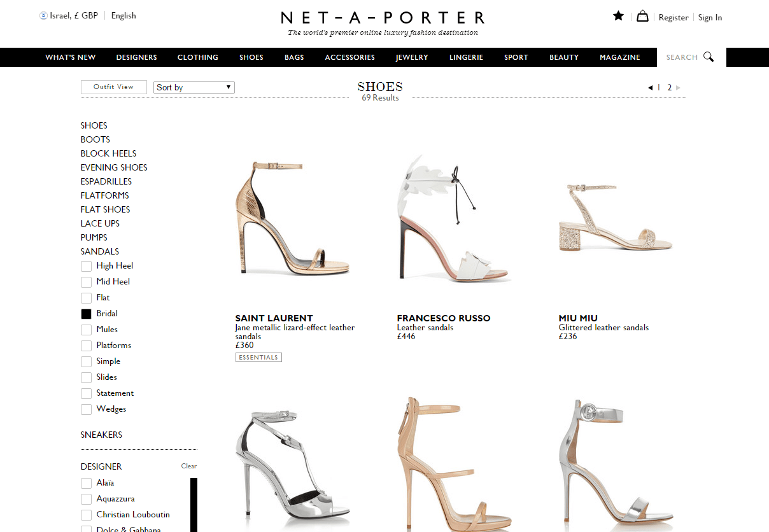Open the shopping bag icon
Image resolution: width=769 pixels, height=532 pixels.
tap(642, 17)
